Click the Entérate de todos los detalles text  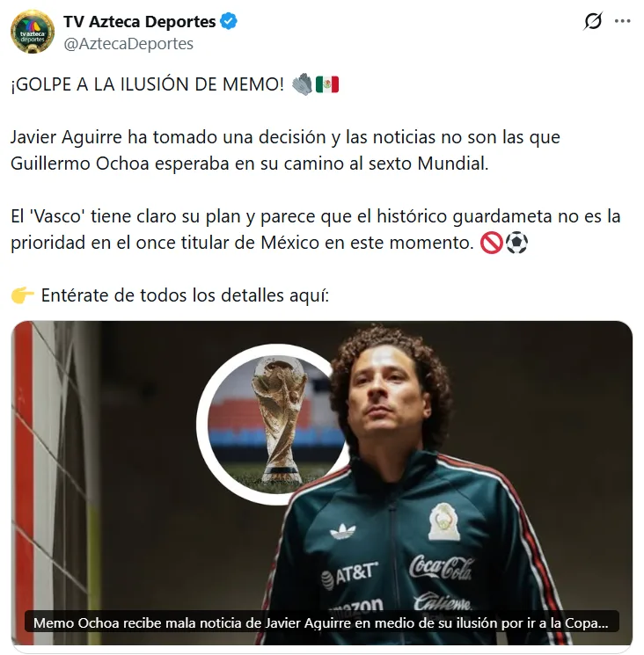coord(185,295)
